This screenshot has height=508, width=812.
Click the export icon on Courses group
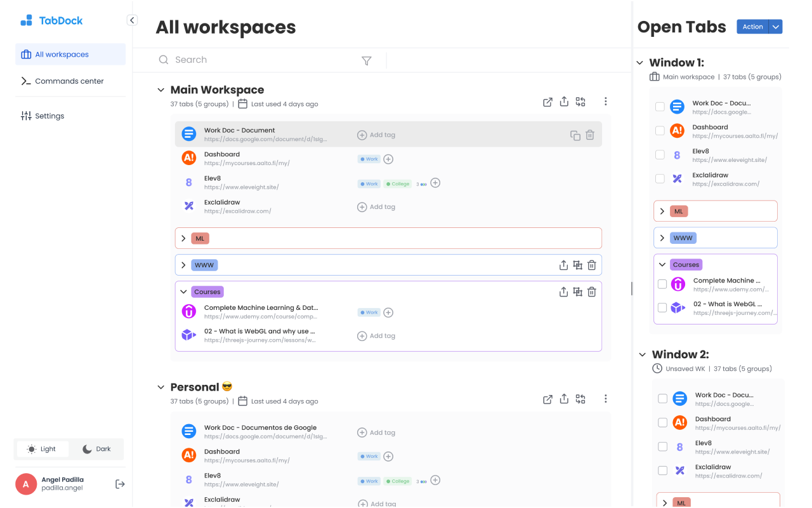coord(563,291)
